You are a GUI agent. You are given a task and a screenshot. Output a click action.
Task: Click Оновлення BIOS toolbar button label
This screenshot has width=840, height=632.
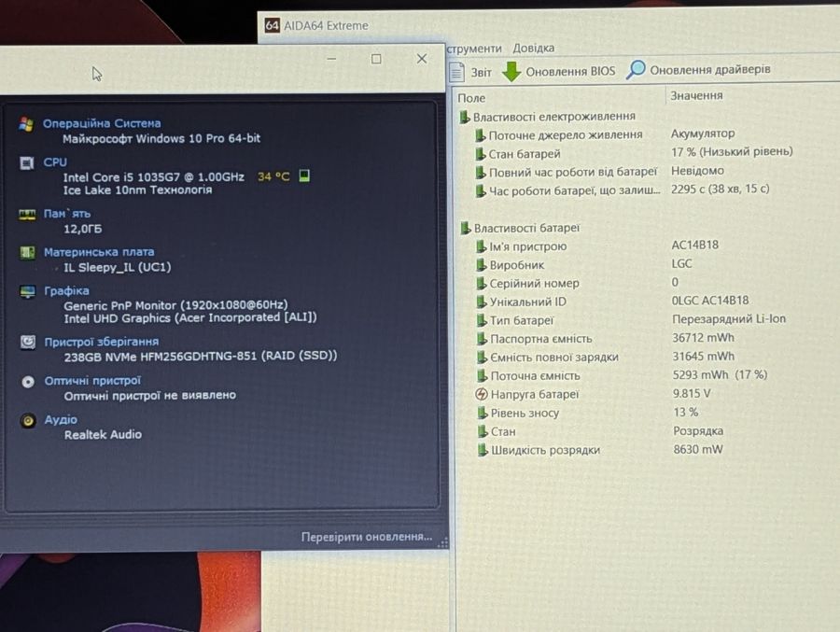pos(570,71)
